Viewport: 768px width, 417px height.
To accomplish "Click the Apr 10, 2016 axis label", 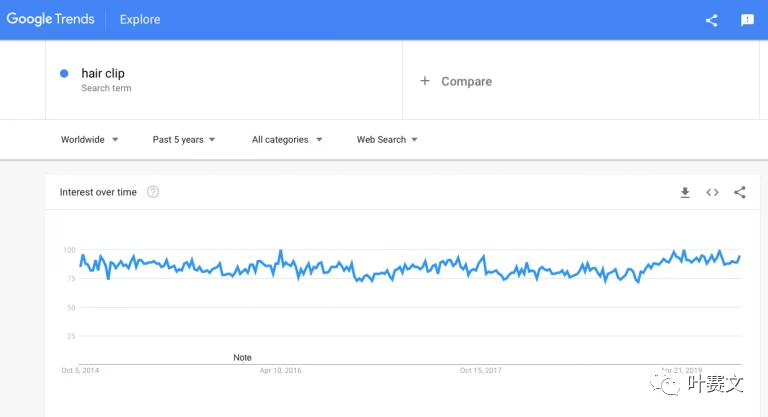I will click(x=280, y=371).
